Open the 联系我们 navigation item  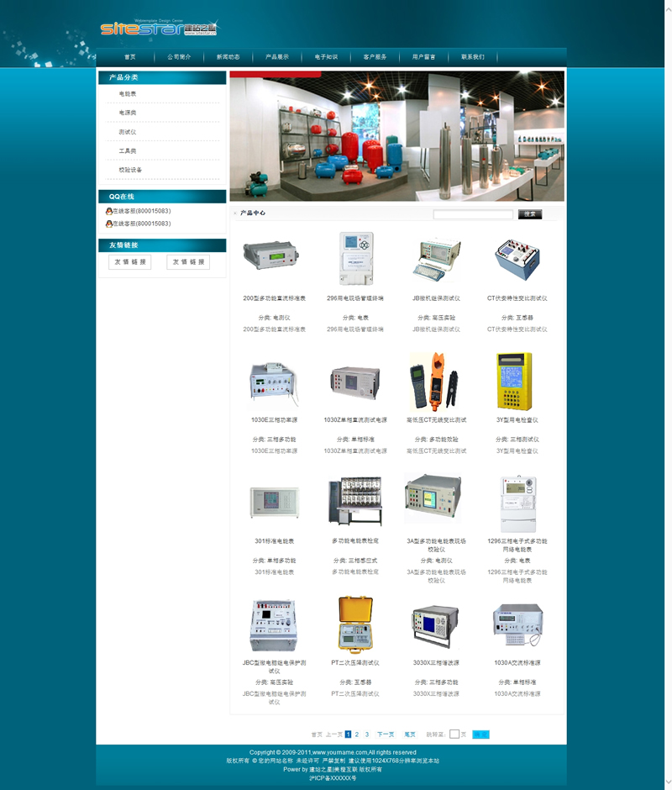point(473,57)
